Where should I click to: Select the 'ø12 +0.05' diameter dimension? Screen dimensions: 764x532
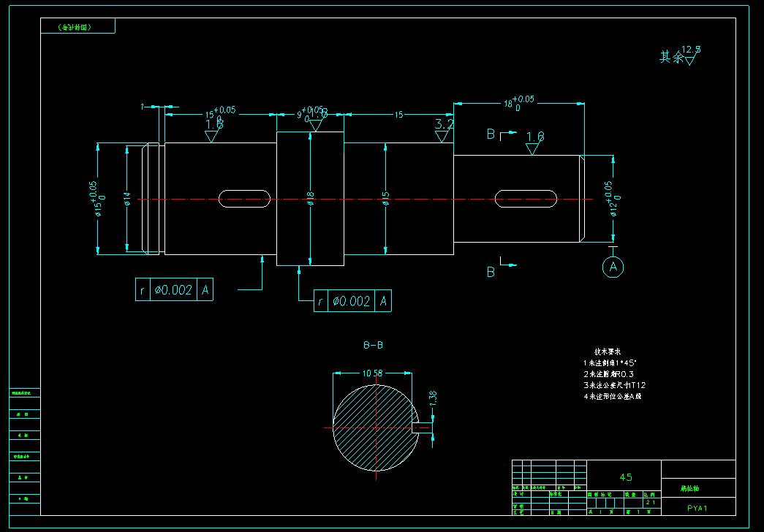(x=613, y=199)
